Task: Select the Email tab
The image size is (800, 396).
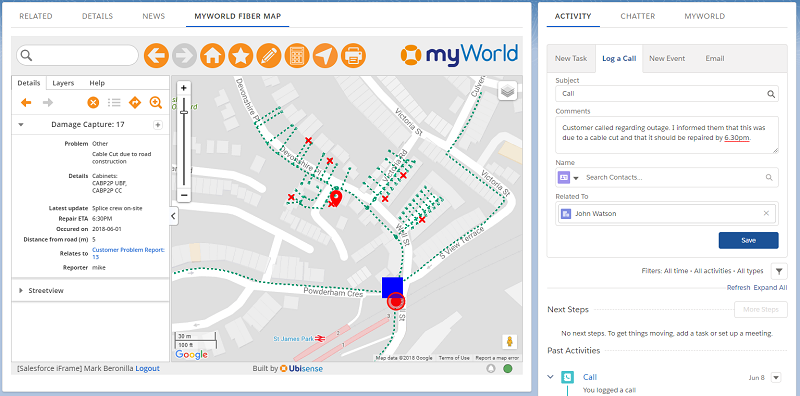Action: pos(715,58)
